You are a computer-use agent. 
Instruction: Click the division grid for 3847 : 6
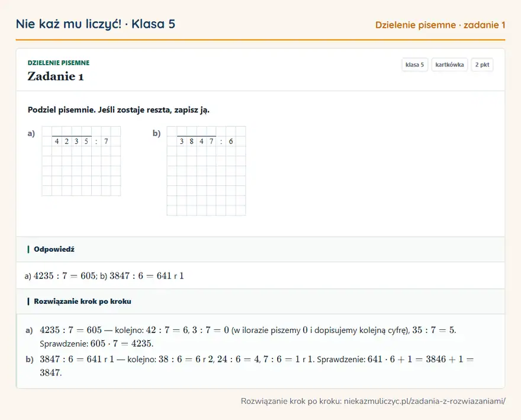tap(207, 171)
